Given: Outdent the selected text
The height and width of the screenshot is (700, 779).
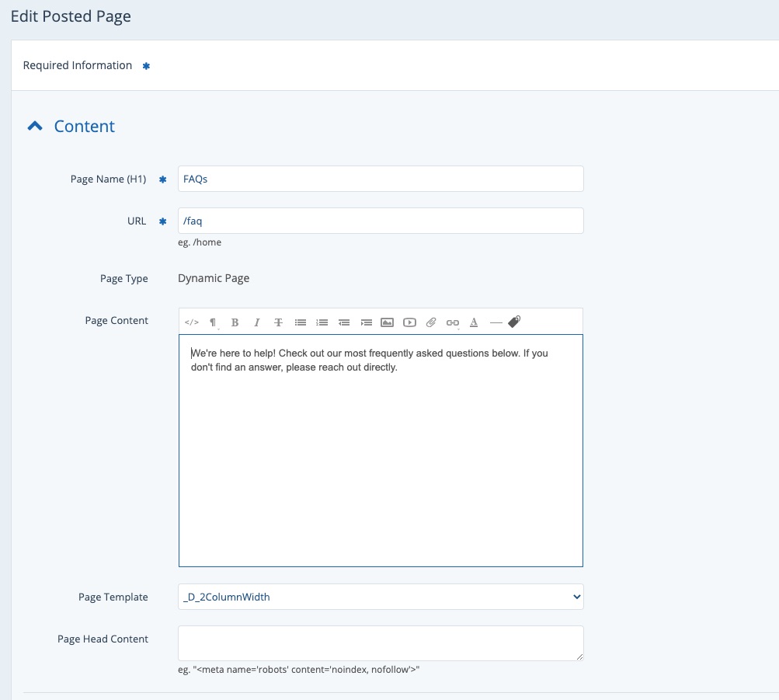Looking at the screenshot, I should pos(343,322).
